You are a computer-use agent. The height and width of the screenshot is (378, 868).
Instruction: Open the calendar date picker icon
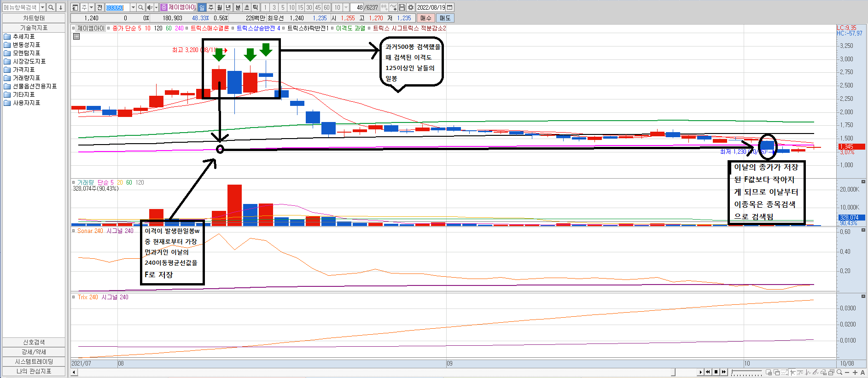click(x=450, y=7)
